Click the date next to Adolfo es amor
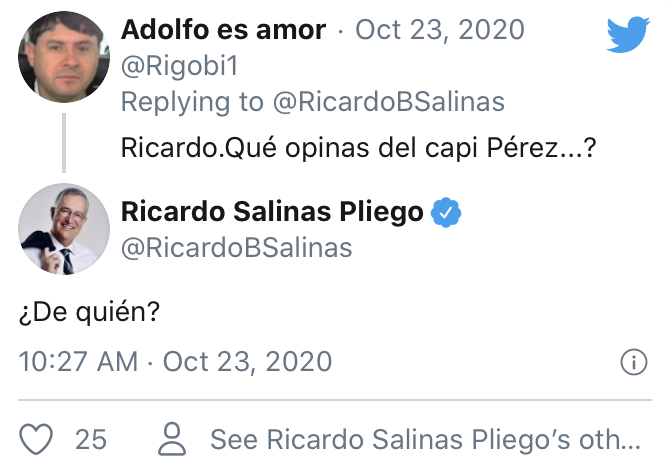Image resolution: width=672 pixels, height=465 pixels. (440, 30)
